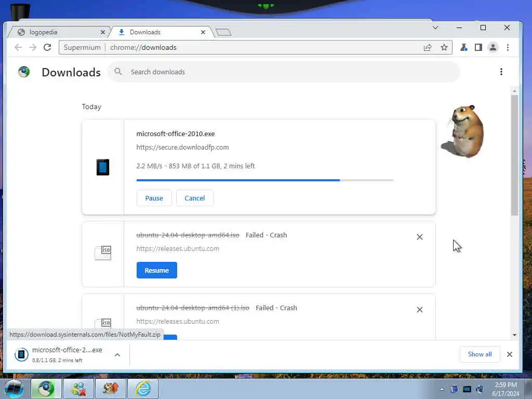Click the Today date heading
Viewport: 532px width, 399px height.
click(91, 107)
